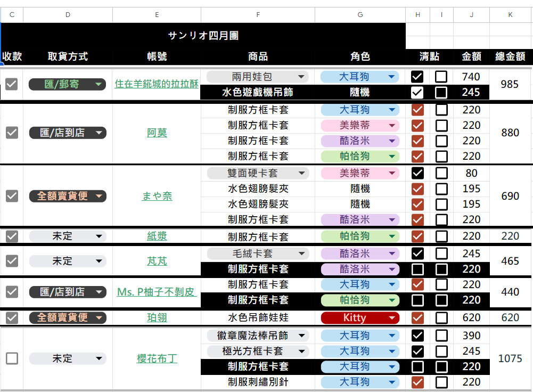Select column J header
The height and width of the screenshot is (392, 533).
tap(471, 14)
